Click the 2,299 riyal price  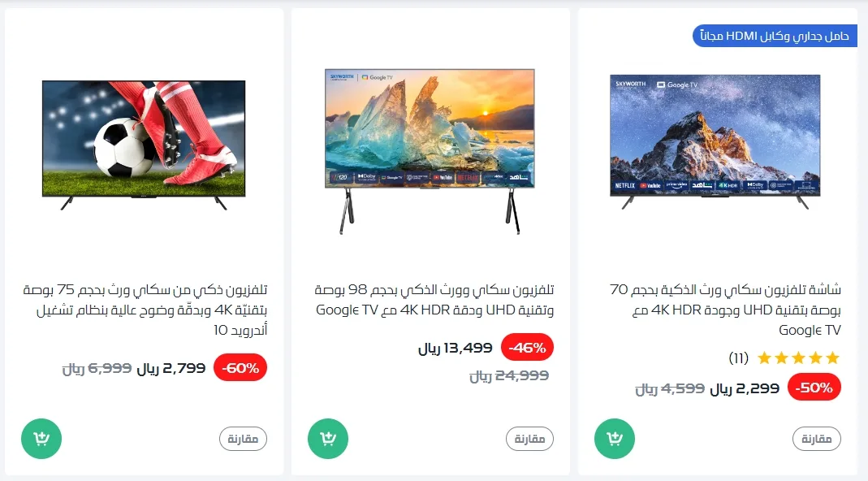click(745, 388)
